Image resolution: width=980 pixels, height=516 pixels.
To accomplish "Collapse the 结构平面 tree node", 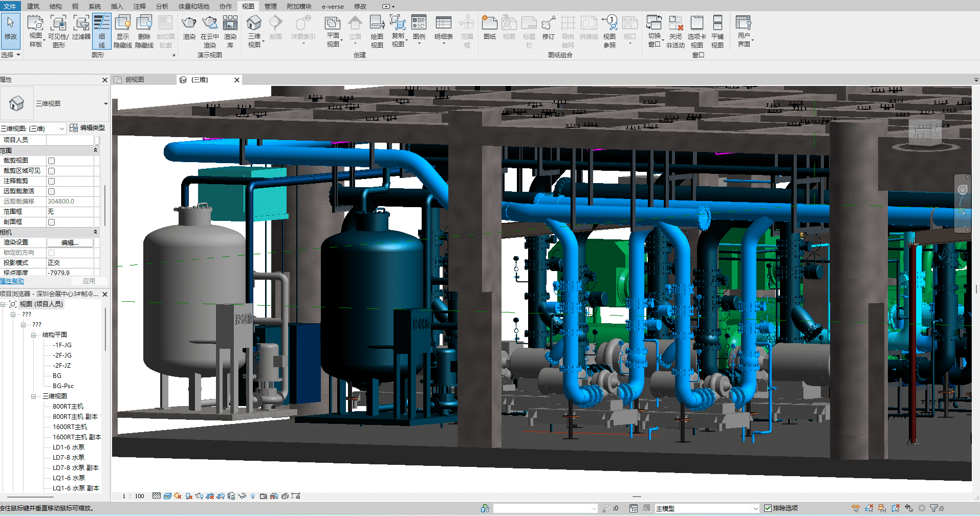I will click(x=33, y=335).
